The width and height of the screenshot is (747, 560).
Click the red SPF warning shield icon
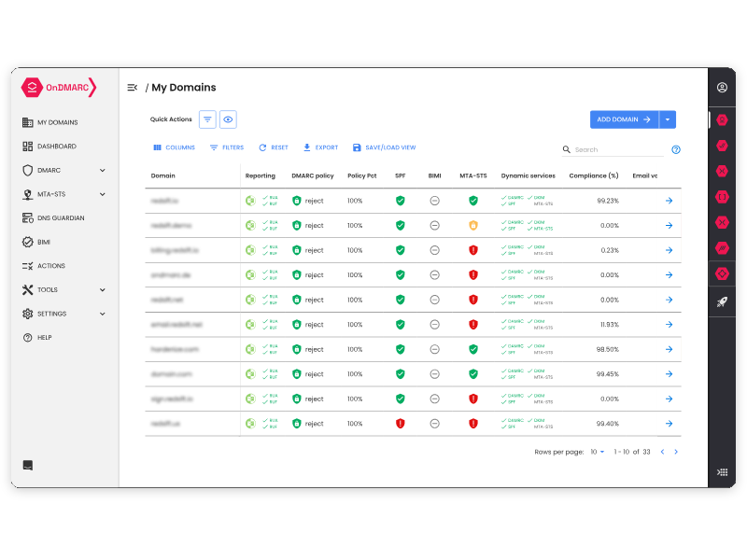tap(400, 424)
